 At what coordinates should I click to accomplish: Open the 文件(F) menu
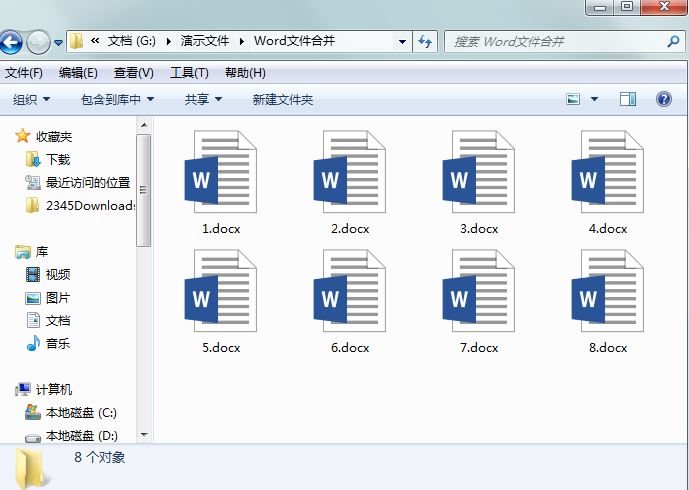point(24,73)
